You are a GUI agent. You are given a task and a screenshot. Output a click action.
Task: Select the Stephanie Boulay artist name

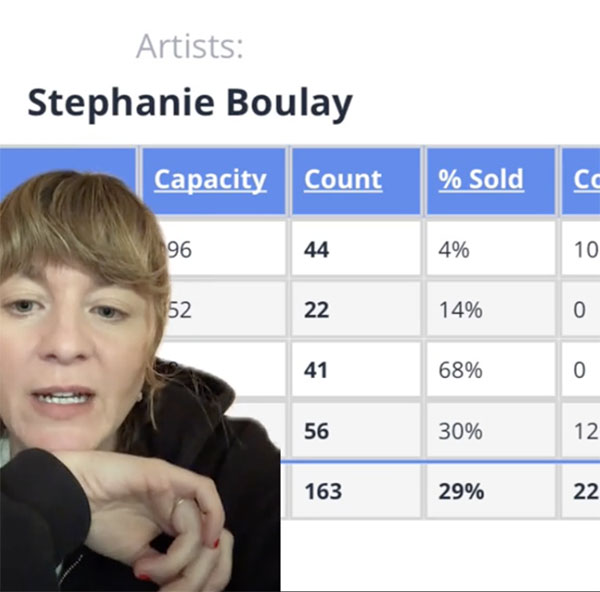(190, 103)
